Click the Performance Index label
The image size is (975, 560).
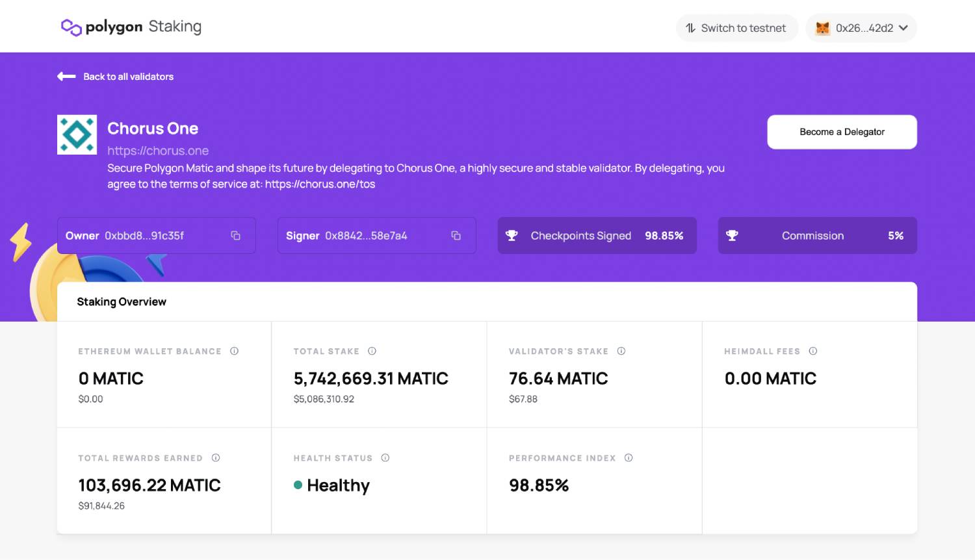pyautogui.click(x=562, y=458)
